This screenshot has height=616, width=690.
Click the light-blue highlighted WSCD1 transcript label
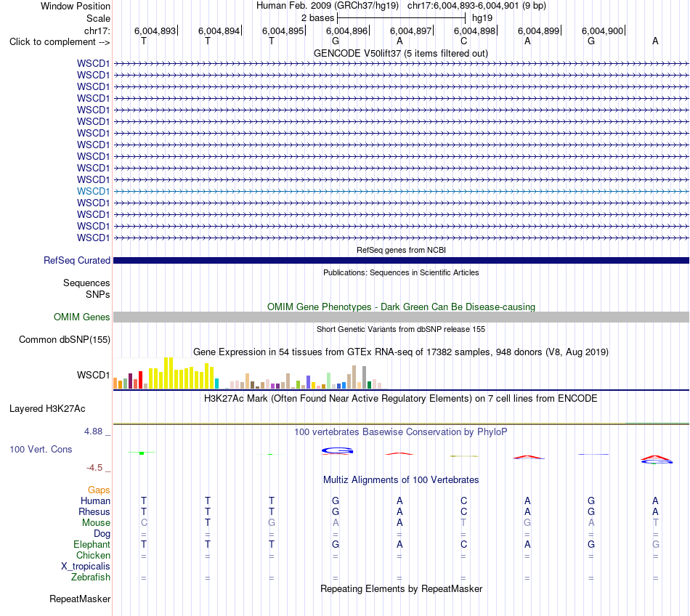pyautogui.click(x=93, y=191)
